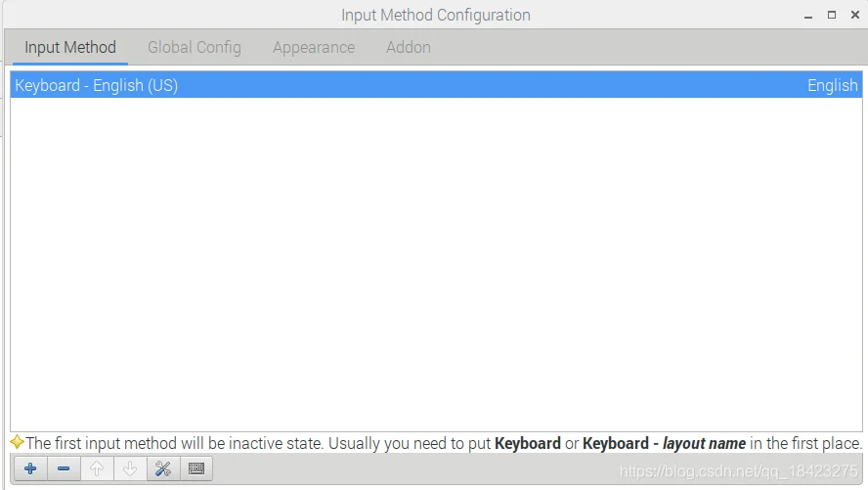
Task: Click the Input Method Configuration title bar
Action: pos(436,15)
